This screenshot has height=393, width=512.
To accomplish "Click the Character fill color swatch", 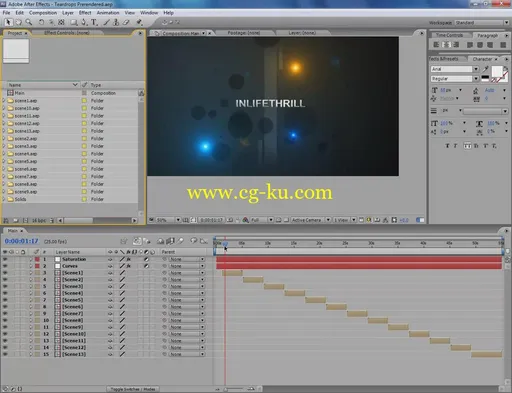I will point(497,71).
